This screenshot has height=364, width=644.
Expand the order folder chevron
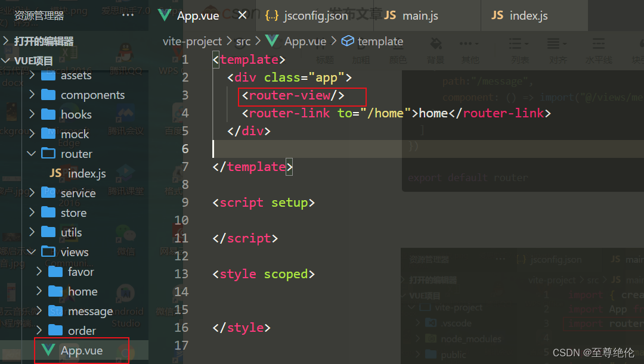(x=39, y=330)
